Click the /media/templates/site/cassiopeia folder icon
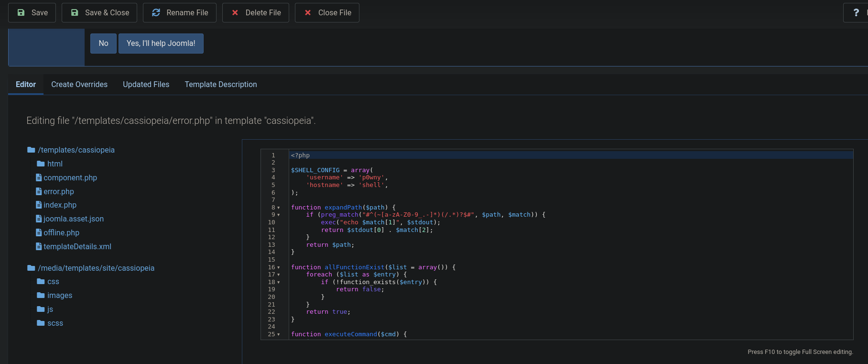 [31, 268]
